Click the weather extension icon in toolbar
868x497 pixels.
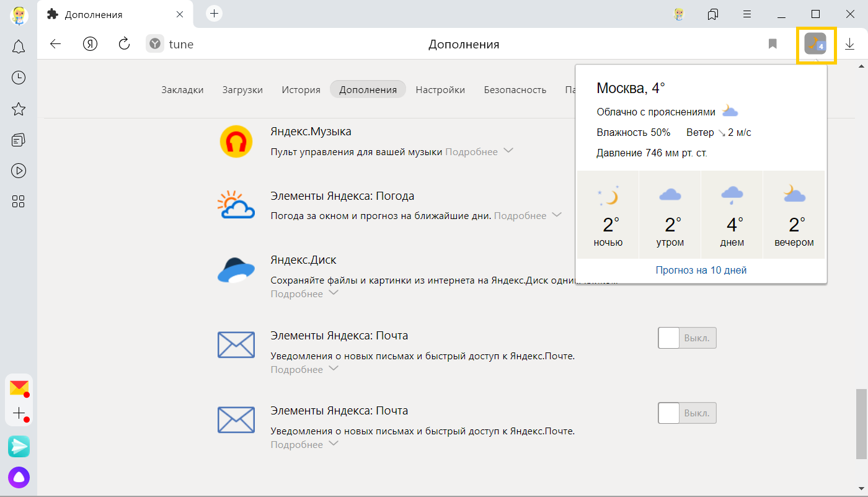(x=815, y=44)
